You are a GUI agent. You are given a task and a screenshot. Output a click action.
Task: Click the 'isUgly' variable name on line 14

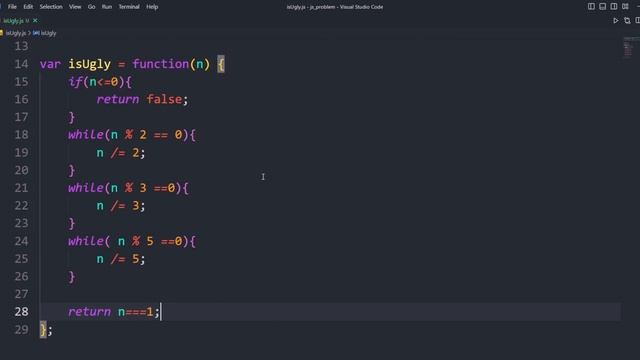pos(89,64)
